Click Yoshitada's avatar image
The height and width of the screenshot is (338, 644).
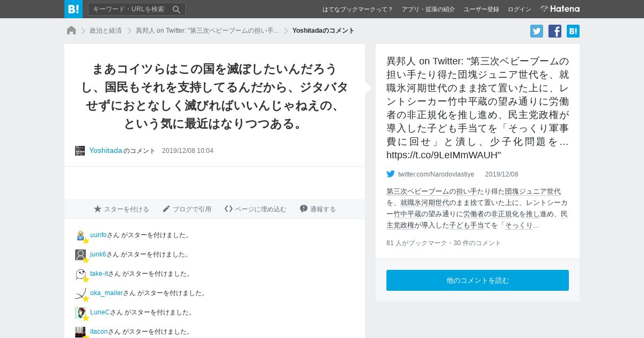80,151
